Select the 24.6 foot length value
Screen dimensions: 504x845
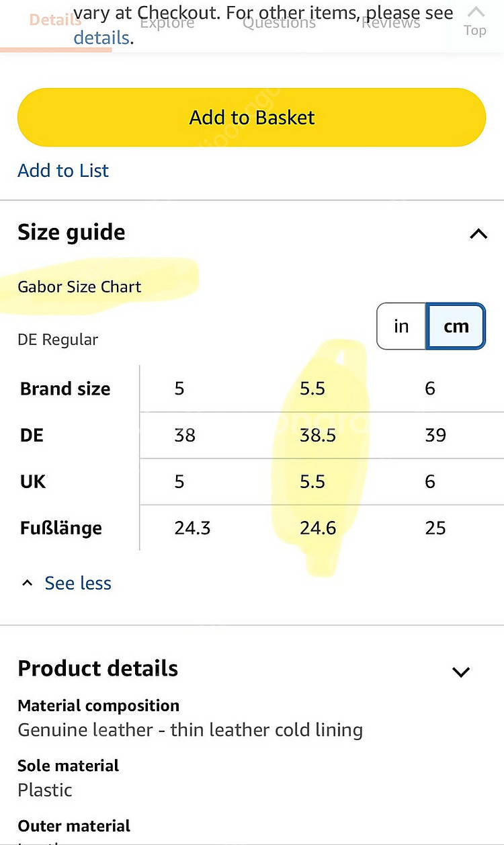point(318,528)
